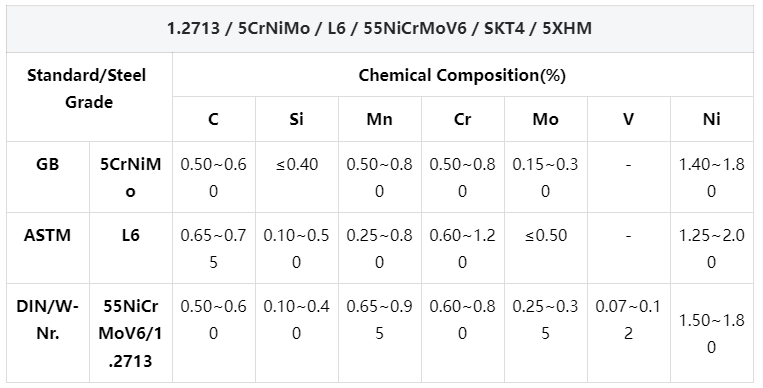Select the Si column header
The width and height of the screenshot is (763, 388).
pyautogui.click(x=297, y=119)
